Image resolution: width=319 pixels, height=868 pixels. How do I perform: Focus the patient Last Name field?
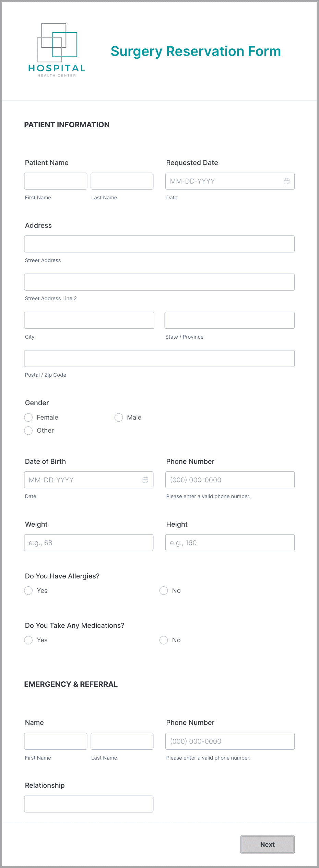tap(122, 181)
